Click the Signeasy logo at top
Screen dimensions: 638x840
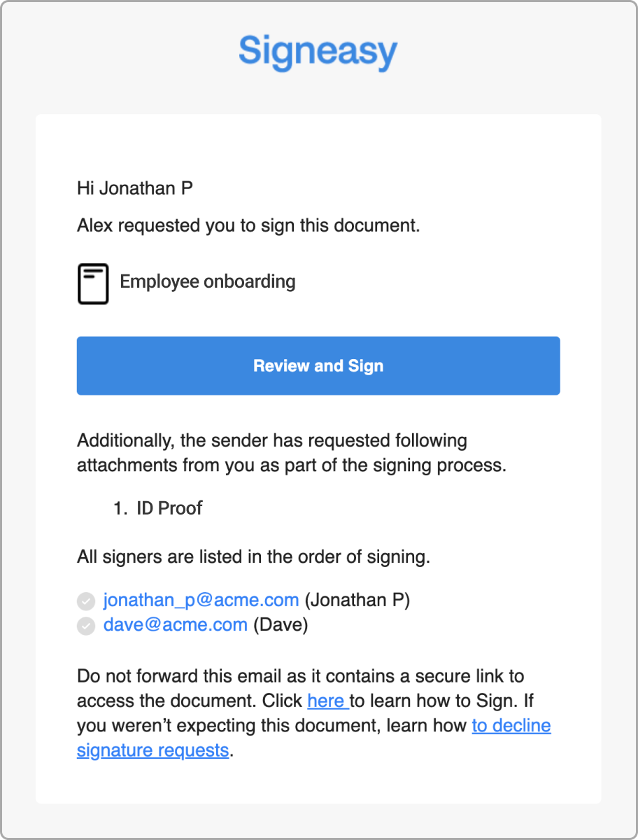318,52
